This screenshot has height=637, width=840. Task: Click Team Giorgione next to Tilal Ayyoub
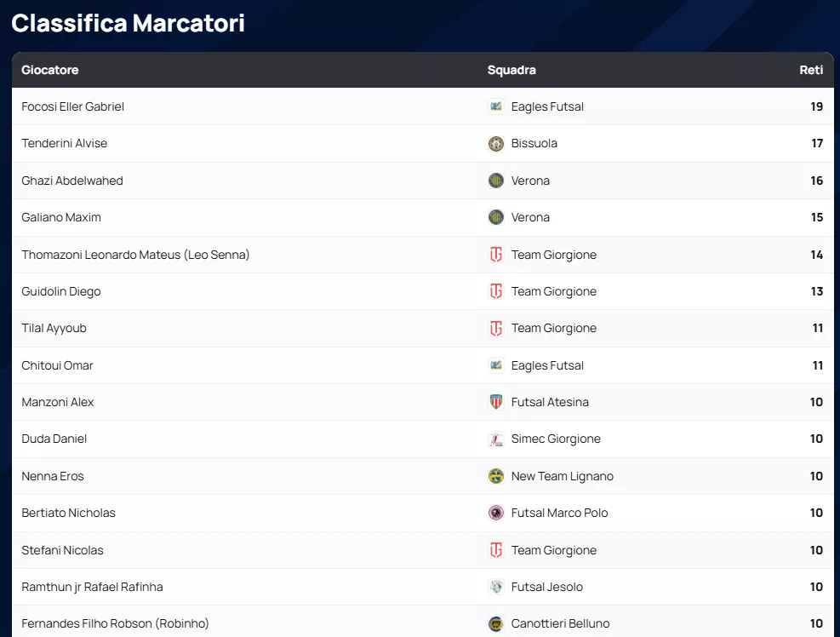coord(554,328)
